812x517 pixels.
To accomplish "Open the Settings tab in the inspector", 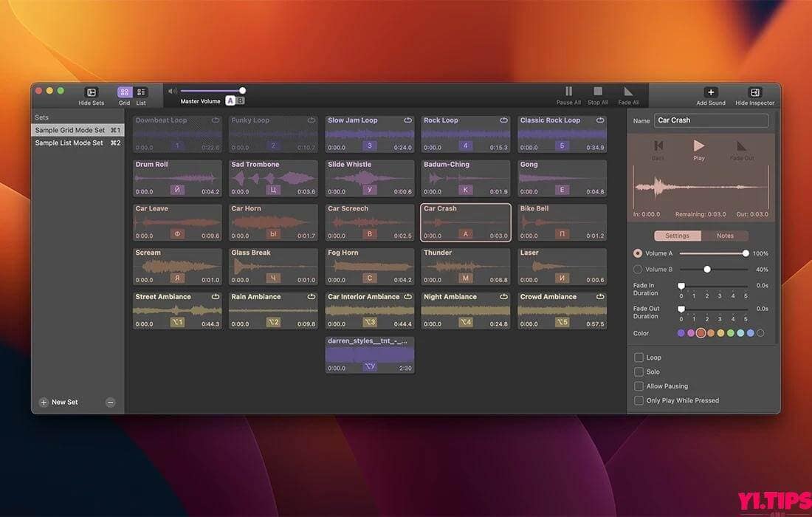I will [x=677, y=235].
